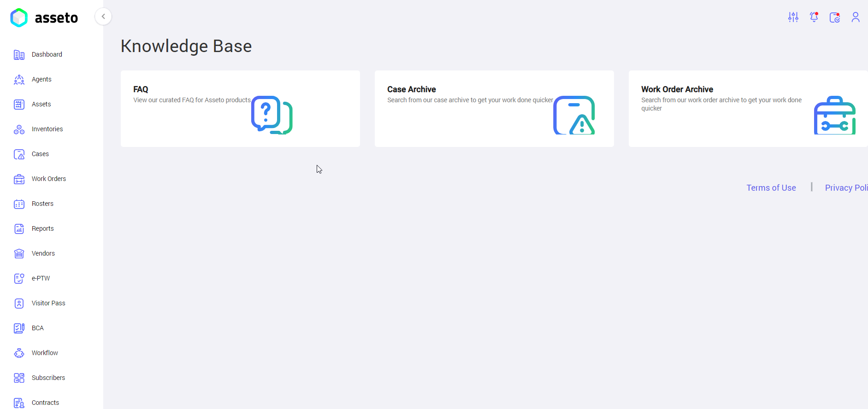Click the Subscribers grid icon

coord(19,378)
